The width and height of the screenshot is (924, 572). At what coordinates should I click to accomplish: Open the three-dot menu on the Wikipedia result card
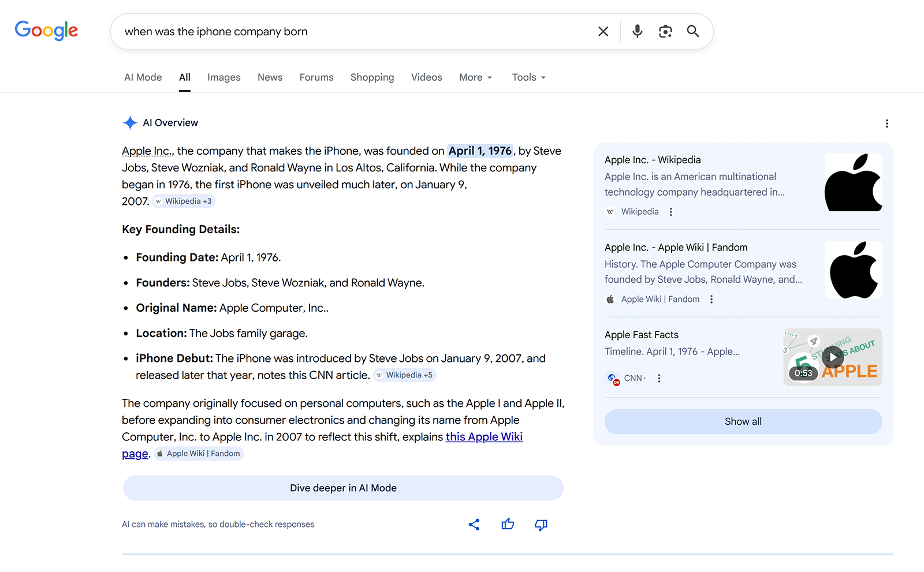click(x=670, y=211)
